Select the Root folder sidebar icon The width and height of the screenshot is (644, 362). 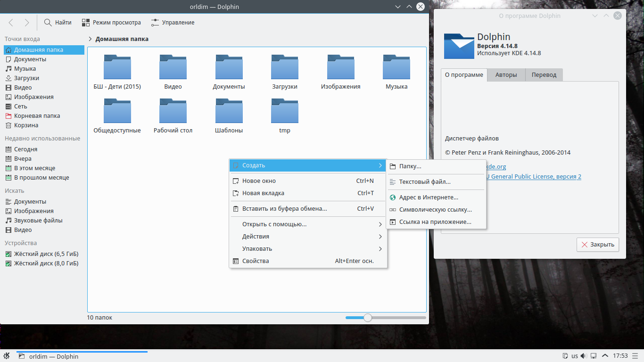pyautogui.click(x=8, y=116)
